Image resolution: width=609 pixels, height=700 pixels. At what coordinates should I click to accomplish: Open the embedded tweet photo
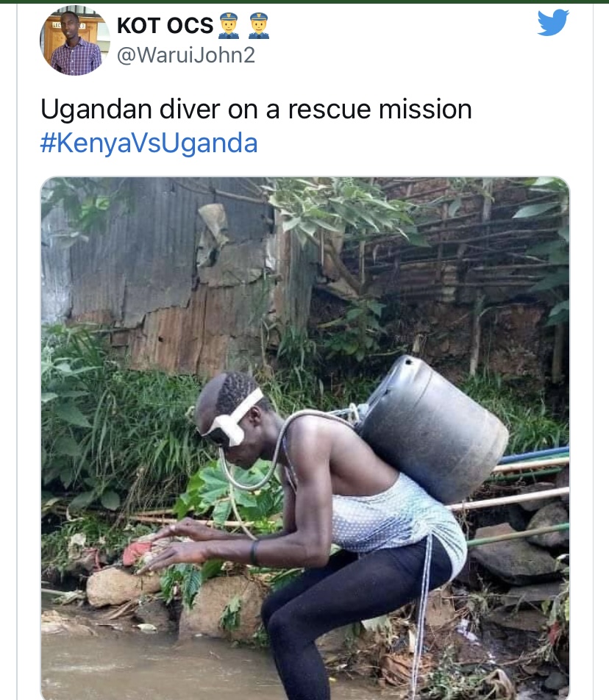[x=305, y=438]
